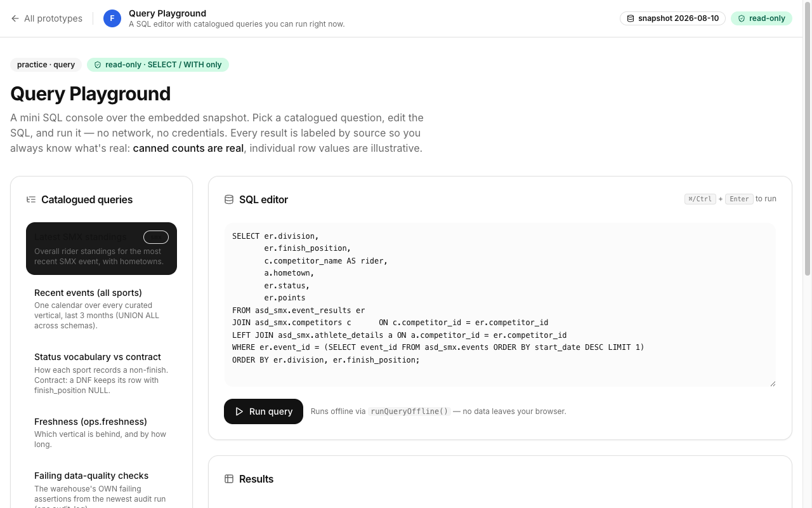Click the Results section heading
Screen dimensions: 812x508
[x=256, y=479]
